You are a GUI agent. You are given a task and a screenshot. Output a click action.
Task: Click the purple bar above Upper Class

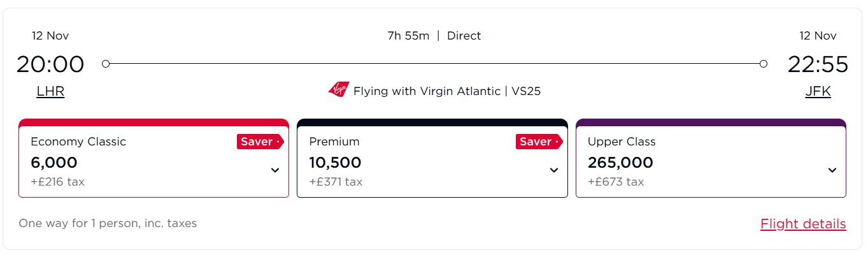[711, 122]
